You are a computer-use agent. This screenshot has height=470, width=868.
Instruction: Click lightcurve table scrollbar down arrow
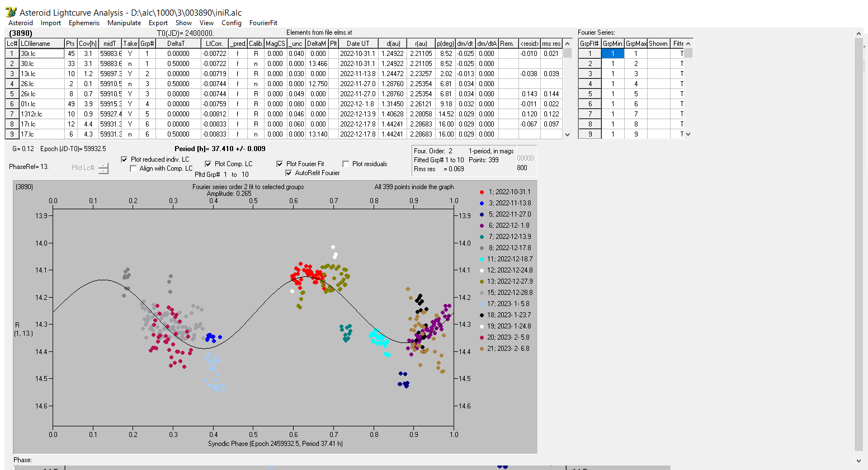(568, 134)
